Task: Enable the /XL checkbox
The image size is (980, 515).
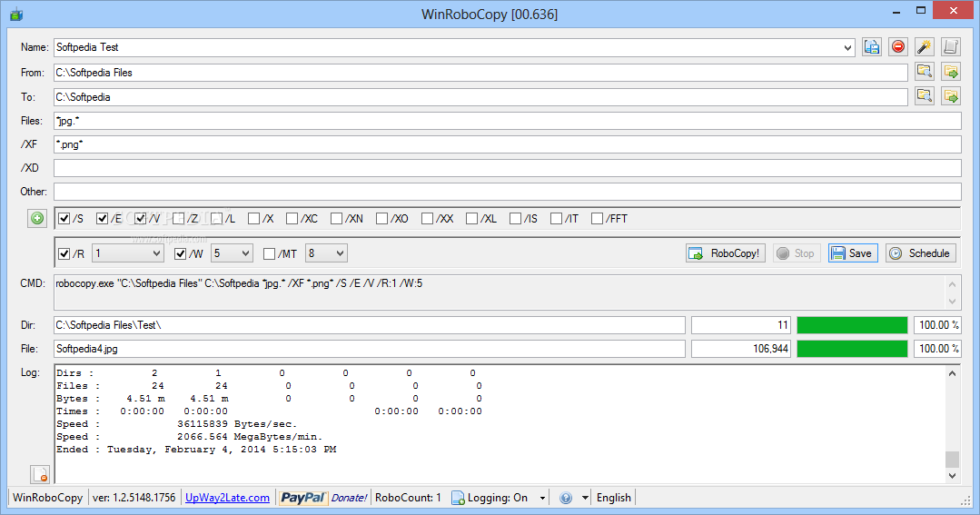Action: click(472, 219)
